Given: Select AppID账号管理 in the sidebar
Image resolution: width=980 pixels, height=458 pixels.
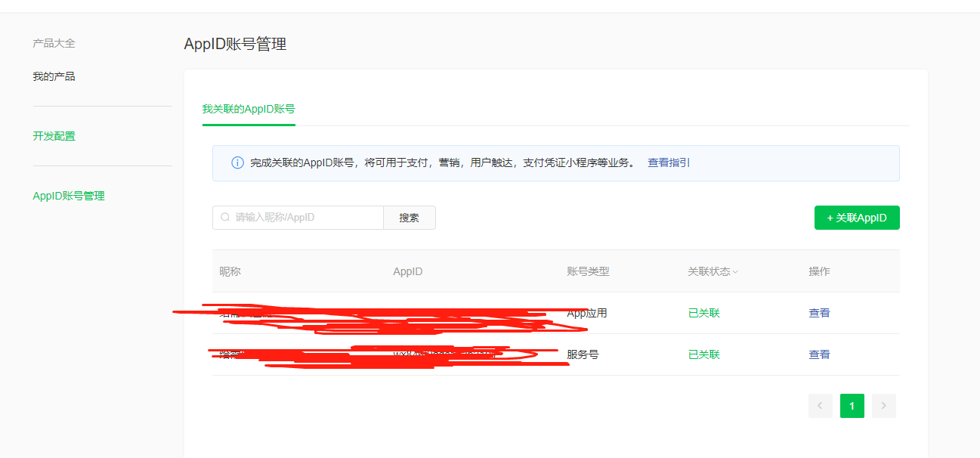Looking at the screenshot, I should 69,196.
